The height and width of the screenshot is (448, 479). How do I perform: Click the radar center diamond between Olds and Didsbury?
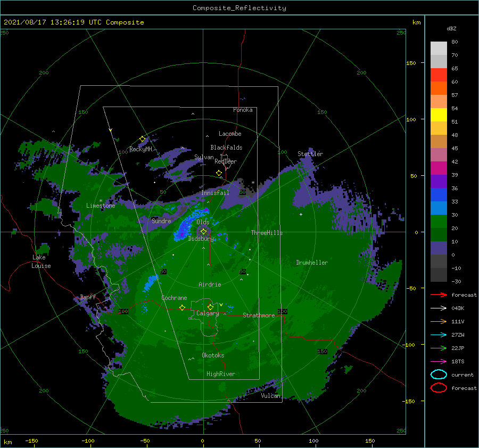(x=203, y=232)
